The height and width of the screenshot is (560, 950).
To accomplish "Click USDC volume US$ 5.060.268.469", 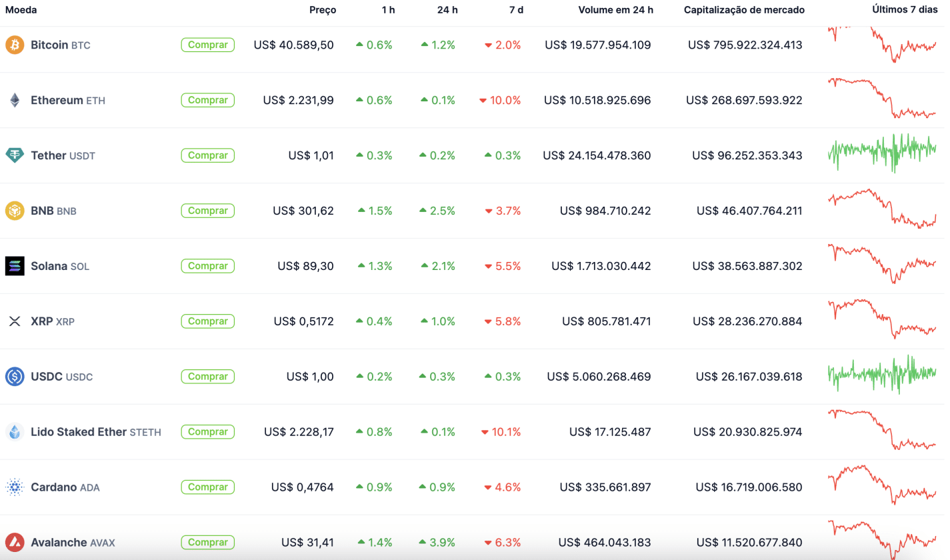I will coord(599,377).
